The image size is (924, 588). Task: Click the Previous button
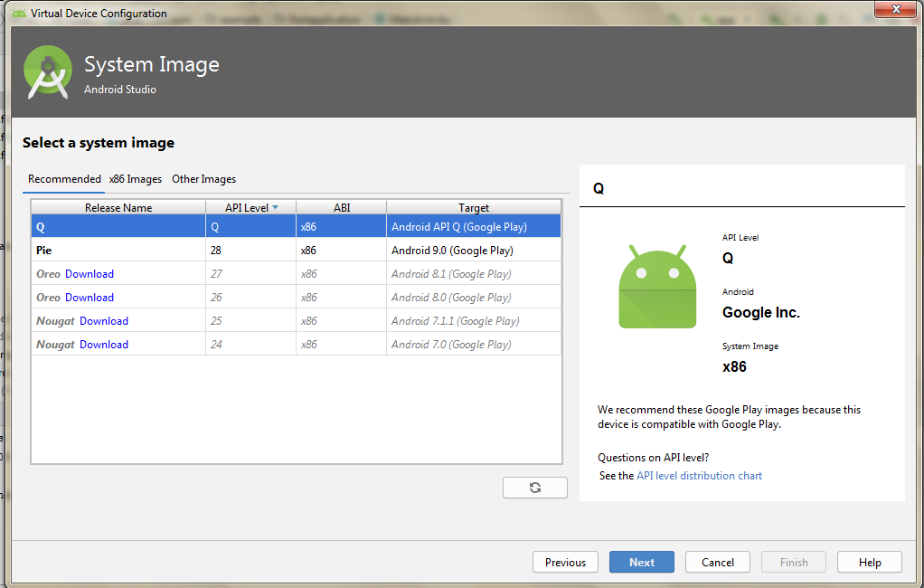click(565, 562)
